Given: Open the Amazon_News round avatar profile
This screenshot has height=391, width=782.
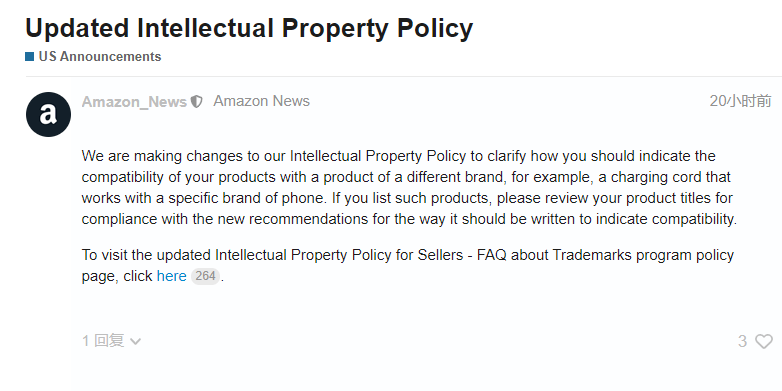Looking at the screenshot, I should tap(48, 114).
